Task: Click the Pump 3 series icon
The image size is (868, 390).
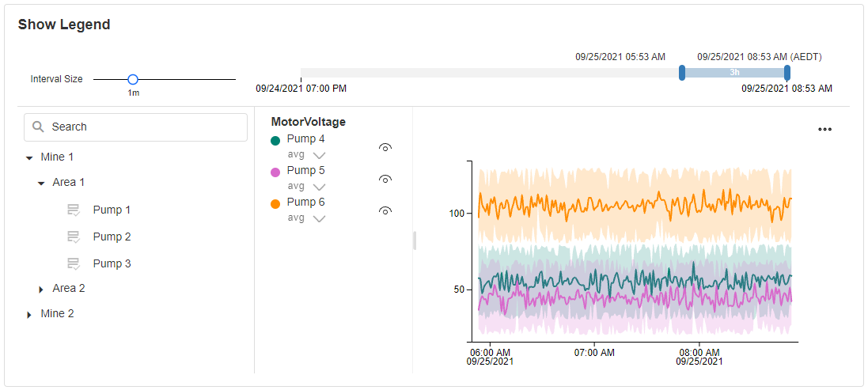Action: tap(74, 263)
